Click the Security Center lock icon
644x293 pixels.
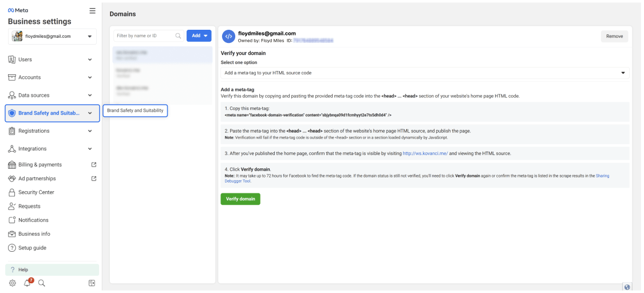[x=12, y=192]
